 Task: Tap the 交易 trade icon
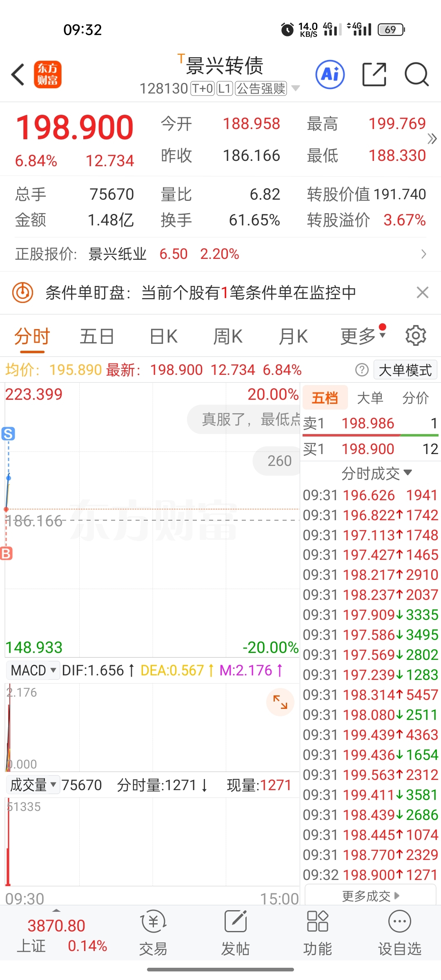[x=153, y=933]
